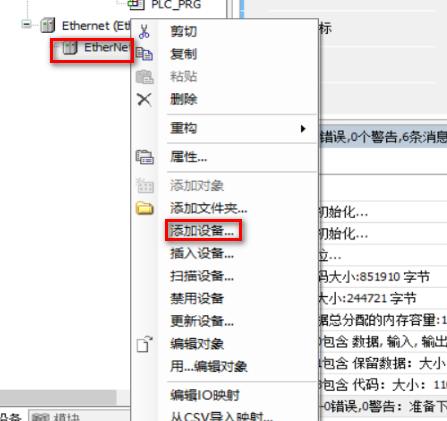Click the Edit Object icon beside 编辑对象
The width and height of the screenshot is (447, 421).
(x=144, y=344)
